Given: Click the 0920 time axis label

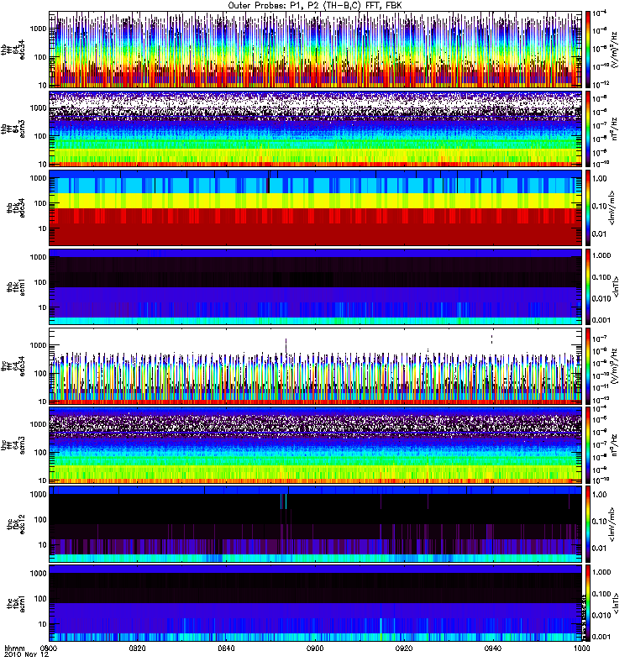Looking at the screenshot, I should [x=404, y=648].
